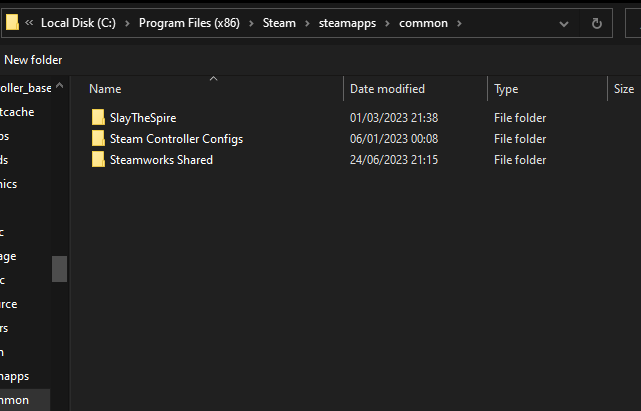Sort the list by Type column
641x411 pixels.
(x=506, y=89)
